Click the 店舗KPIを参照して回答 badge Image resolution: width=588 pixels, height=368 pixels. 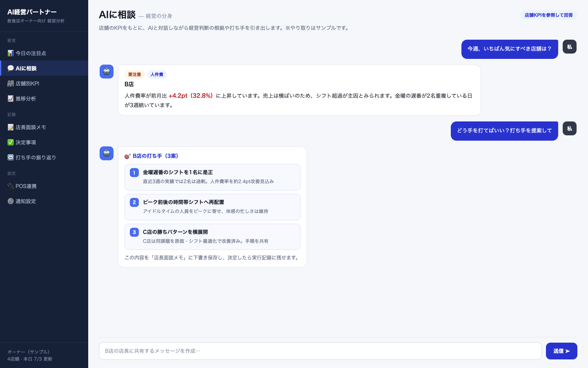548,15
